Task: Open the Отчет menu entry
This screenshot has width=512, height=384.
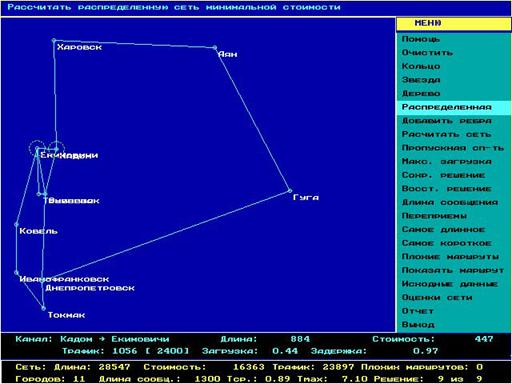Action: tap(417, 311)
